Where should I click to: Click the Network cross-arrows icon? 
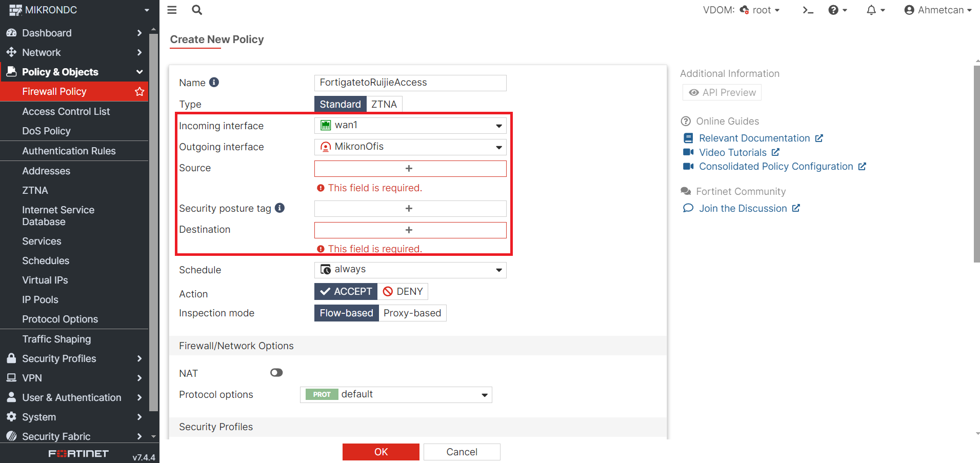click(x=11, y=52)
